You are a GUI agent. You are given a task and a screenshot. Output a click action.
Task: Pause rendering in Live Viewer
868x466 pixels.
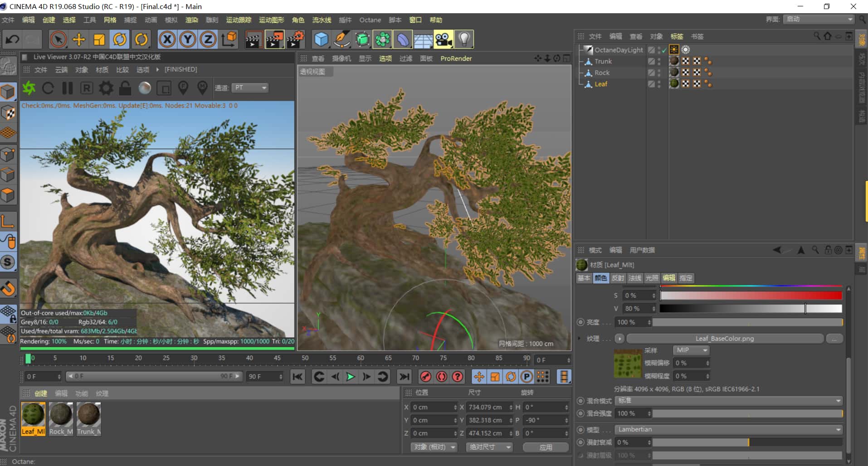pos(68,88)
